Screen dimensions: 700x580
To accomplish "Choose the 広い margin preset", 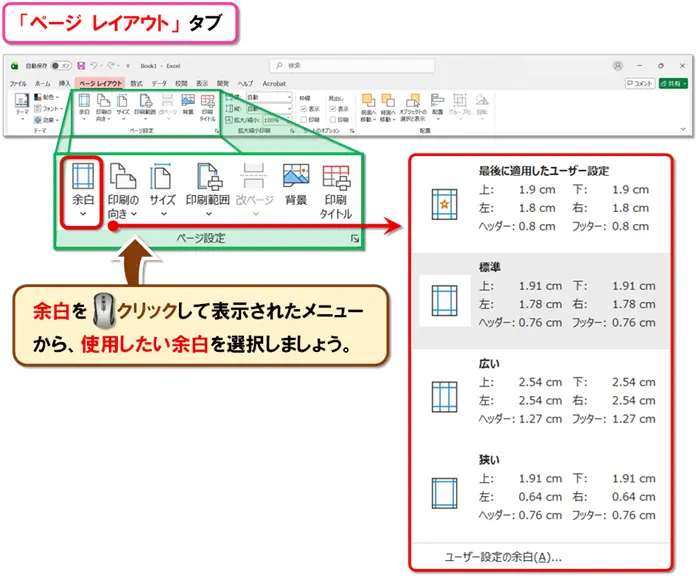I will point(541,396).
